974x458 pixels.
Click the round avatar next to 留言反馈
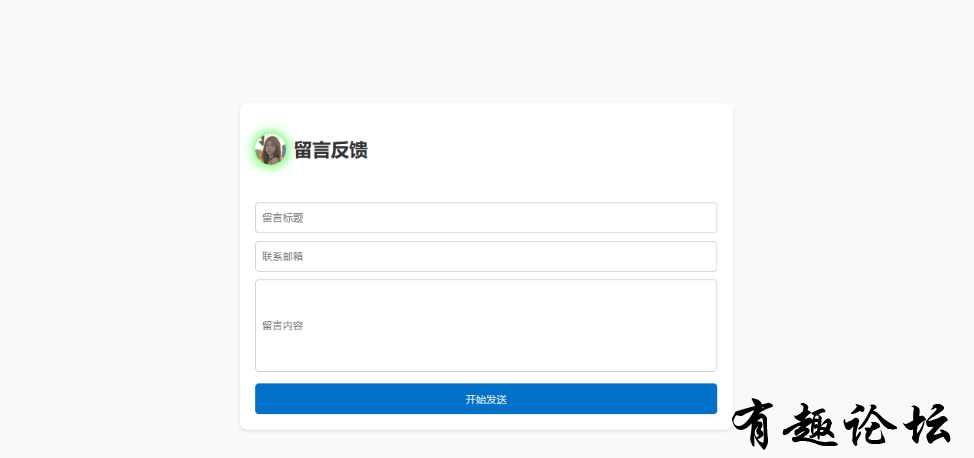[x=270, y=150]
